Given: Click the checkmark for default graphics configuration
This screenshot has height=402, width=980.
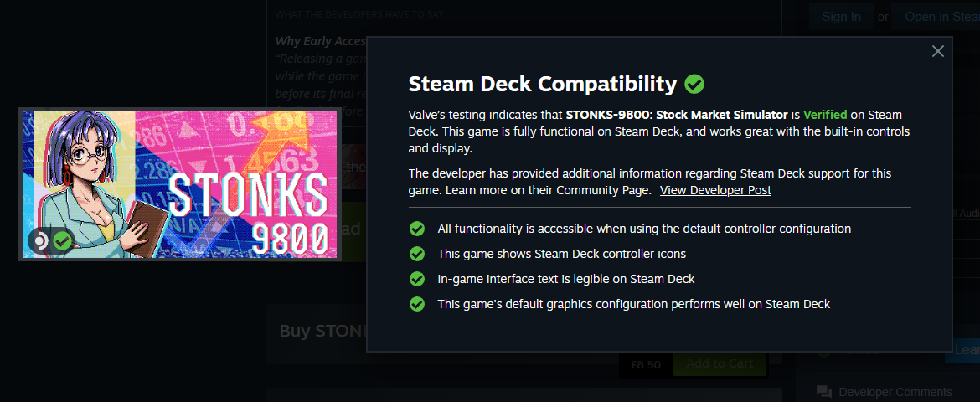Looking at the screenshot, I should pos(417,305).
